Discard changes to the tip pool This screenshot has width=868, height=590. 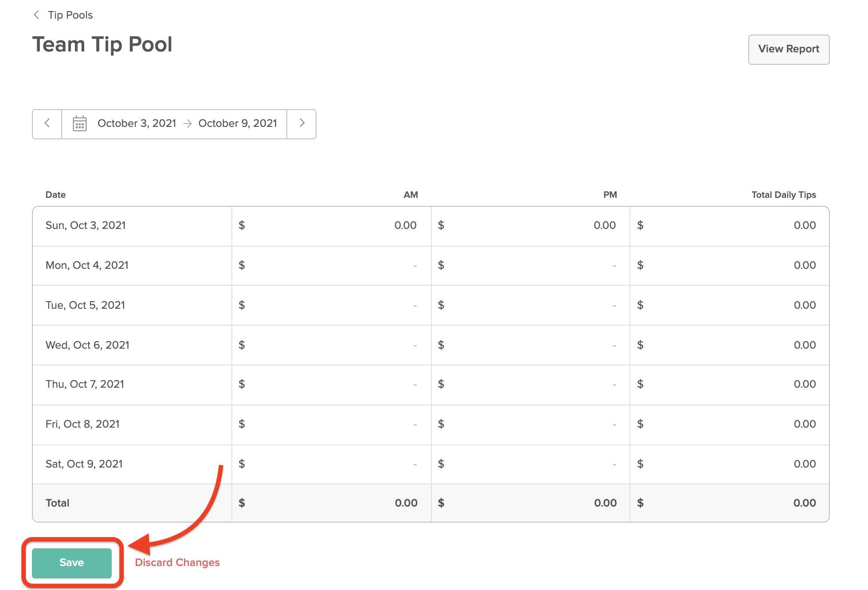click(x=177, y=562)
